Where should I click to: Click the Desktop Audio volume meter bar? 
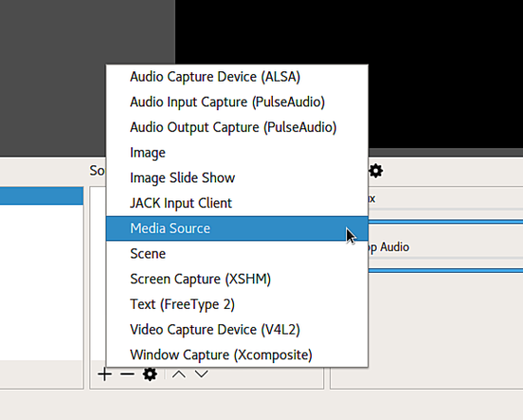(x=446, y=270)
